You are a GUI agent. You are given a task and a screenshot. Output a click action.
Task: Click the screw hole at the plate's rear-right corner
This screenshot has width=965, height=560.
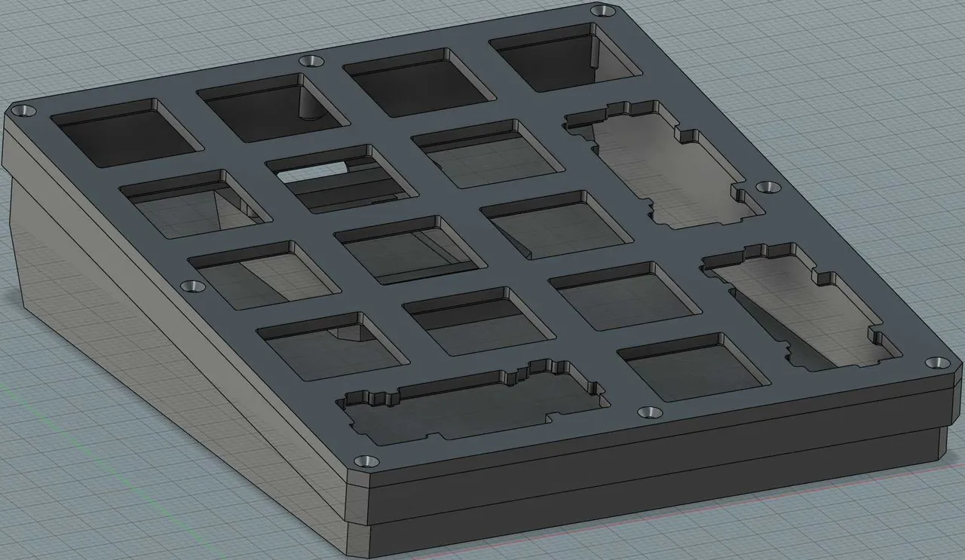pyautogui.click(x=602, y=11)
